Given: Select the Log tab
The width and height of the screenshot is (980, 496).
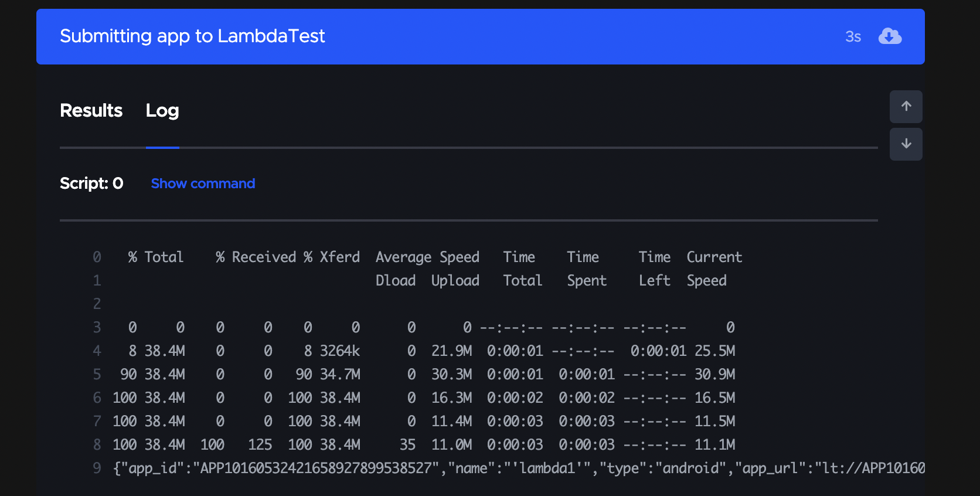Looking at the screenshot, I should [162, 110].
